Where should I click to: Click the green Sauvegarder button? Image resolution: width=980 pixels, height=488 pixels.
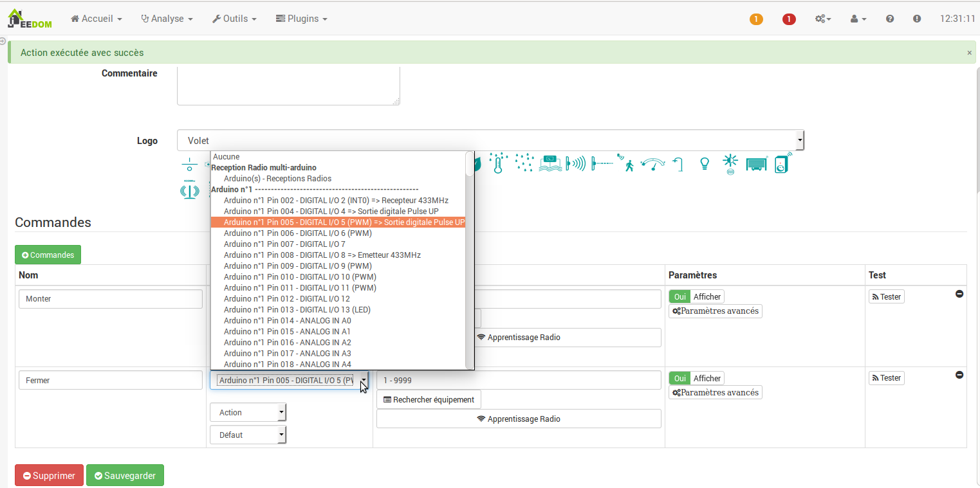(125, 476)
